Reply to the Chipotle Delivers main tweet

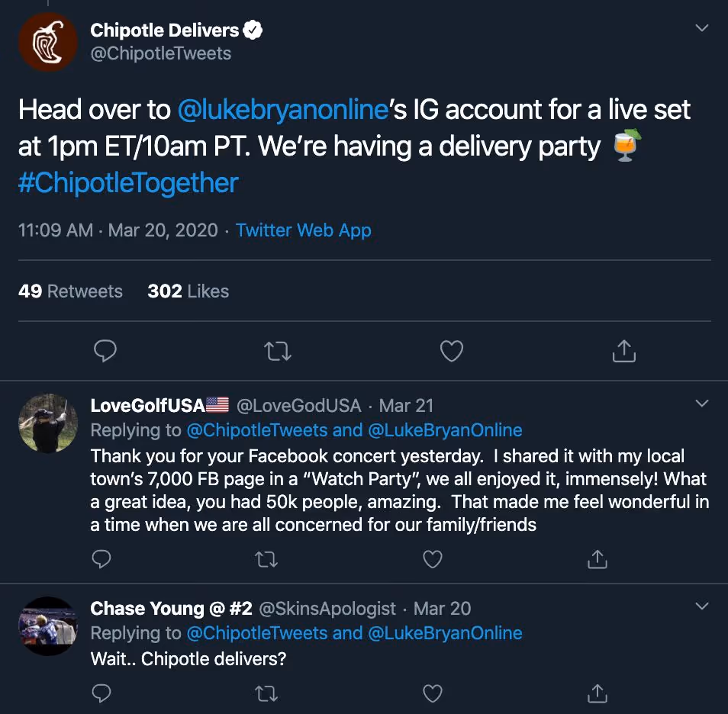point(105,350)
